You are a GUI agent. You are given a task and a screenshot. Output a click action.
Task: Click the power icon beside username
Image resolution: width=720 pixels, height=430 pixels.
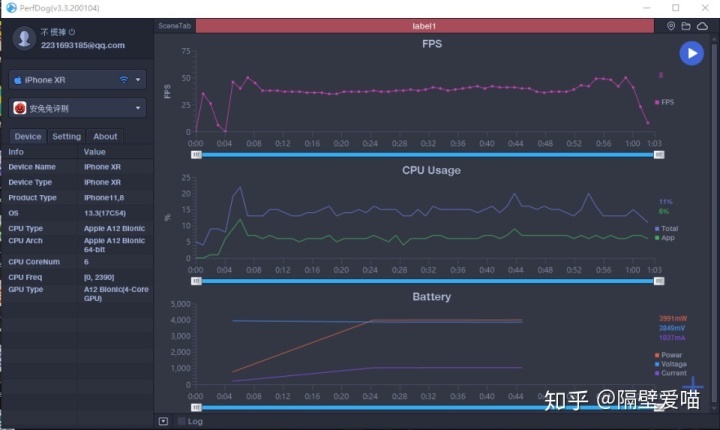click(x=72, y=32)
